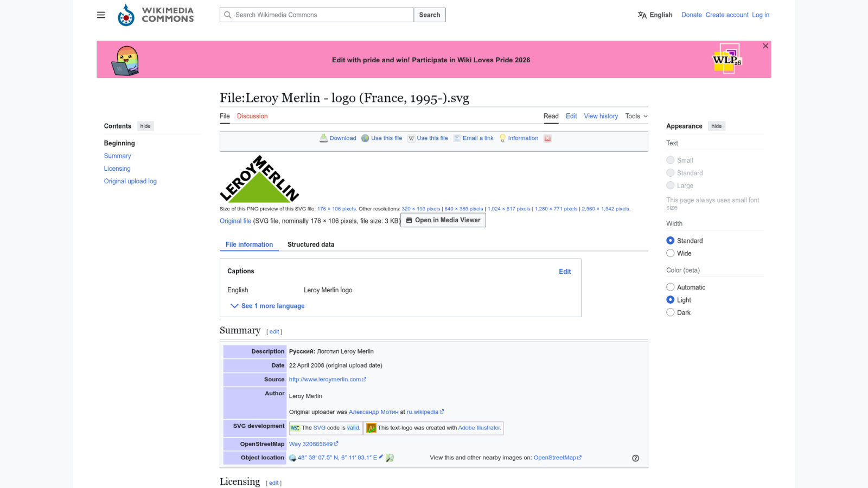Image resolution: width=868 pixels, height=488 pixels.
Task: Click the globe icon for Use this file
Action: 365,138
